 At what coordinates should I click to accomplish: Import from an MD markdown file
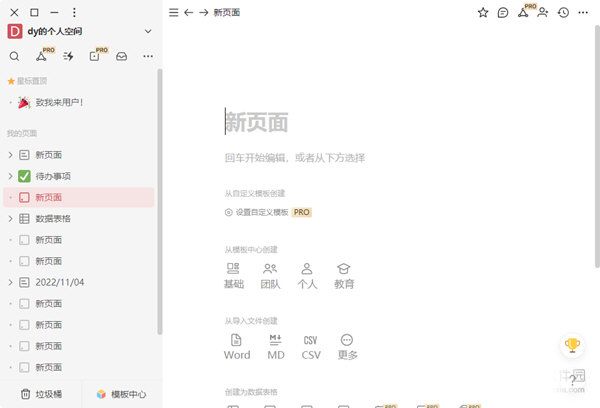(x=276, y=347)
